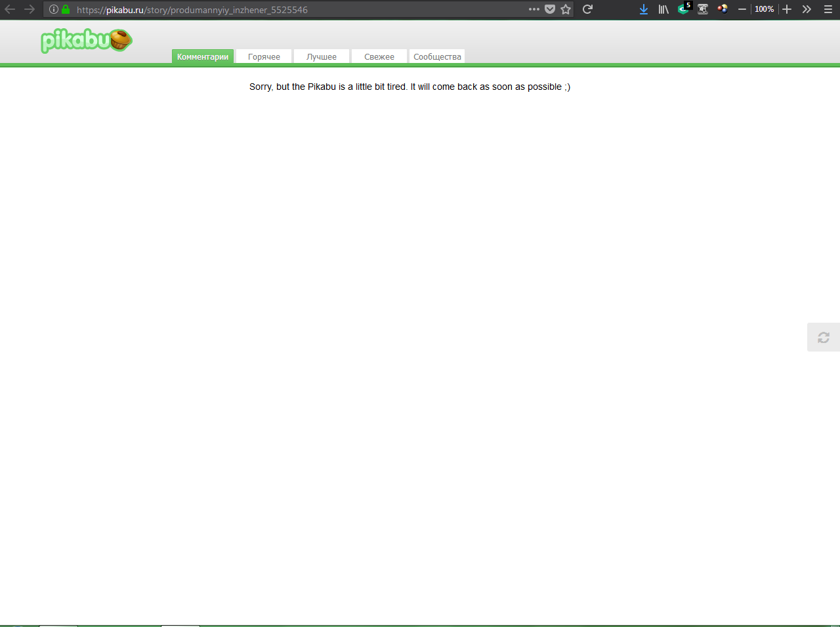Viewport: 840px width, 627px height.
Task: Click the 'Sorry, but the Pikabu' message
Action: [409, 87]
